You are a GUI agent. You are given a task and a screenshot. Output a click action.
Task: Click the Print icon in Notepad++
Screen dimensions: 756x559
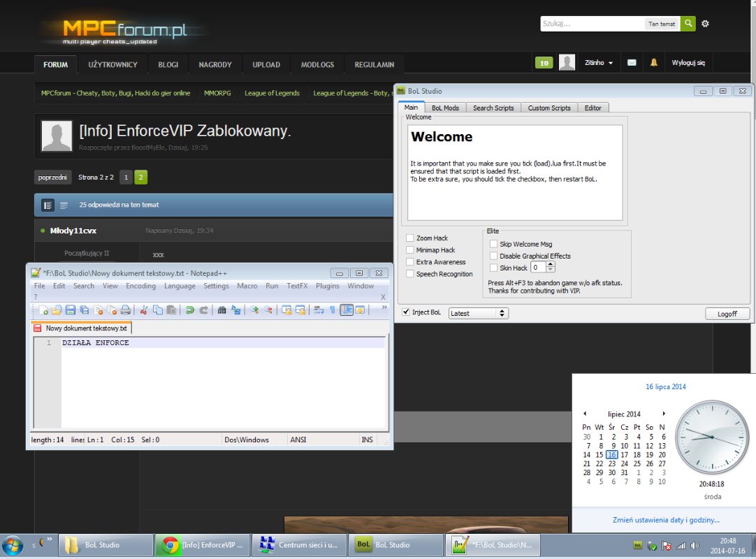tap(125, 310)
